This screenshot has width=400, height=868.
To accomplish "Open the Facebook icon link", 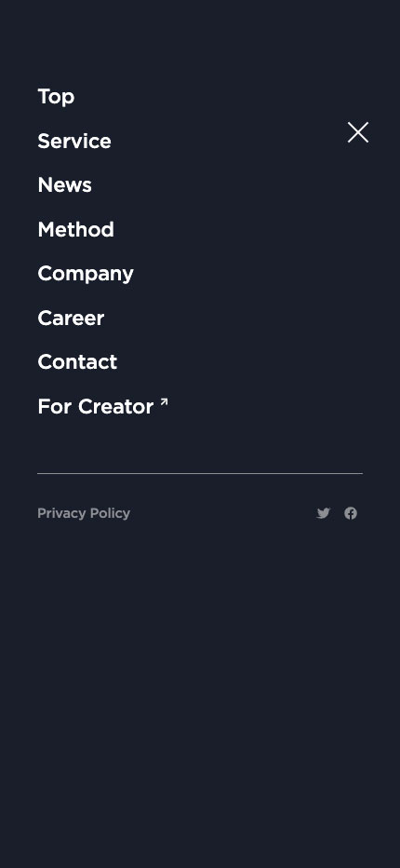I will coord(351,513).
